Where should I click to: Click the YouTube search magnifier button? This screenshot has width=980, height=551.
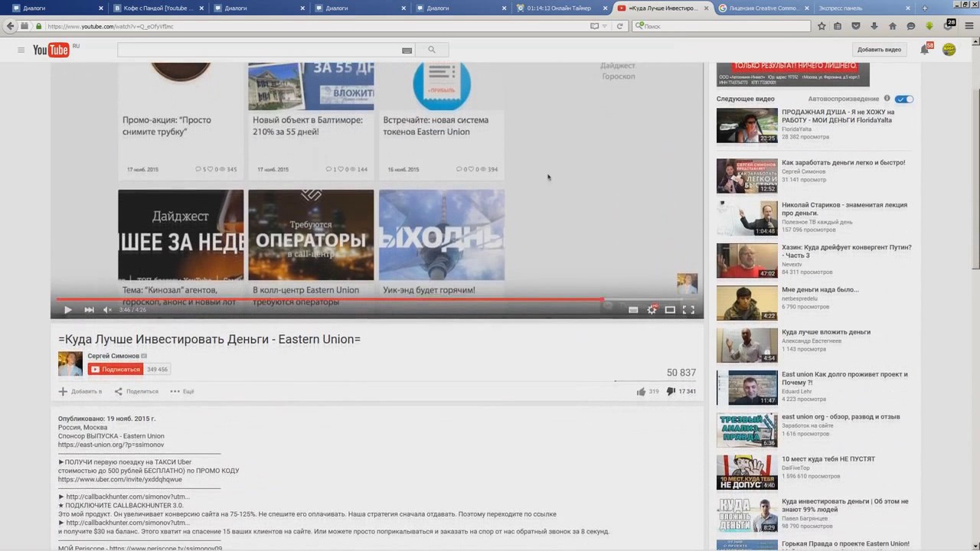tap(432, 50)
